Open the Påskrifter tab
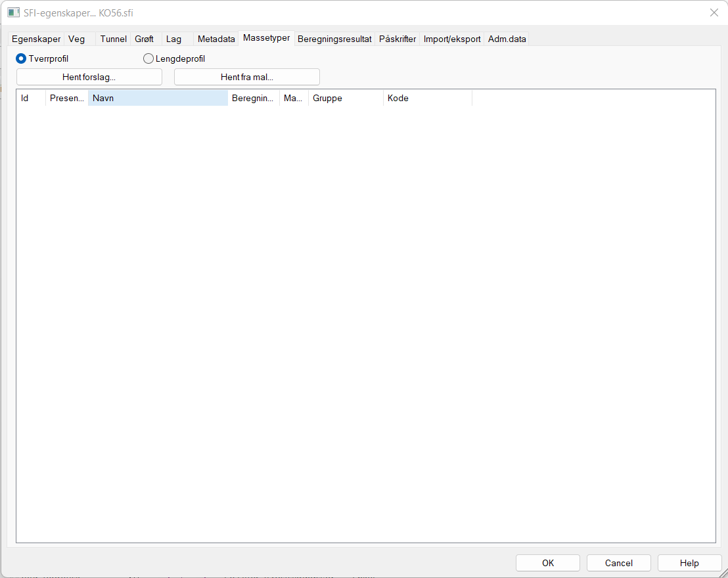The height and width of the screenshot is (578, 728). (x=398, y=39)
